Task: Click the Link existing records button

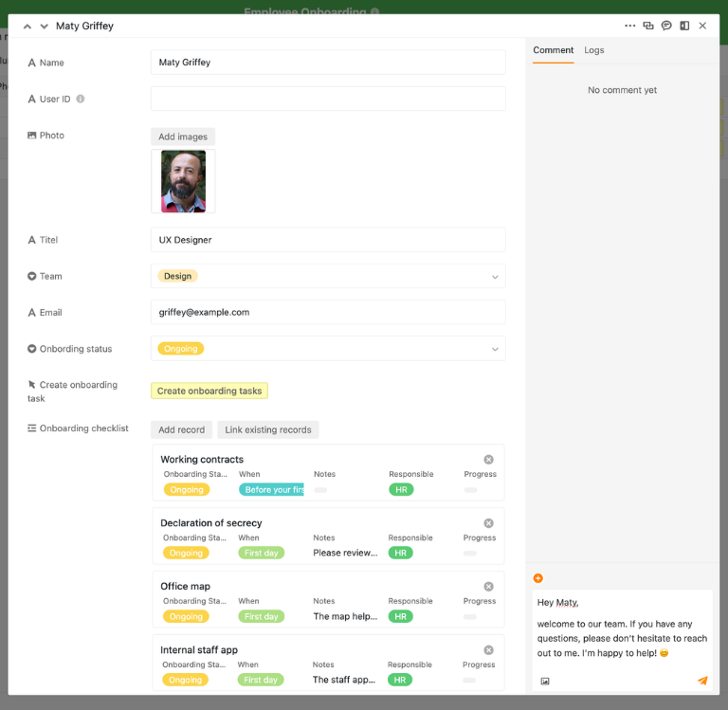Action: [x=268, y=429]
